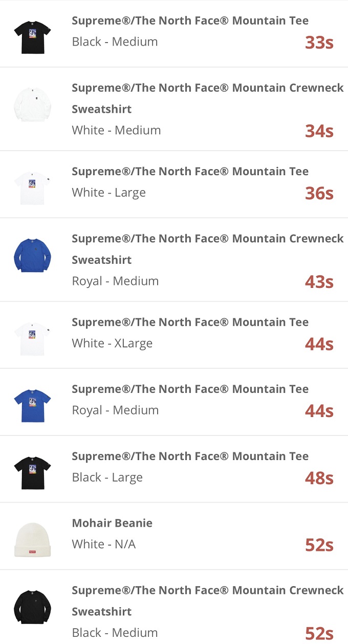The width and height of the screenshot is (348, 644).
Task: Open the "Black - Large" variant label
Action: [107, 477]
